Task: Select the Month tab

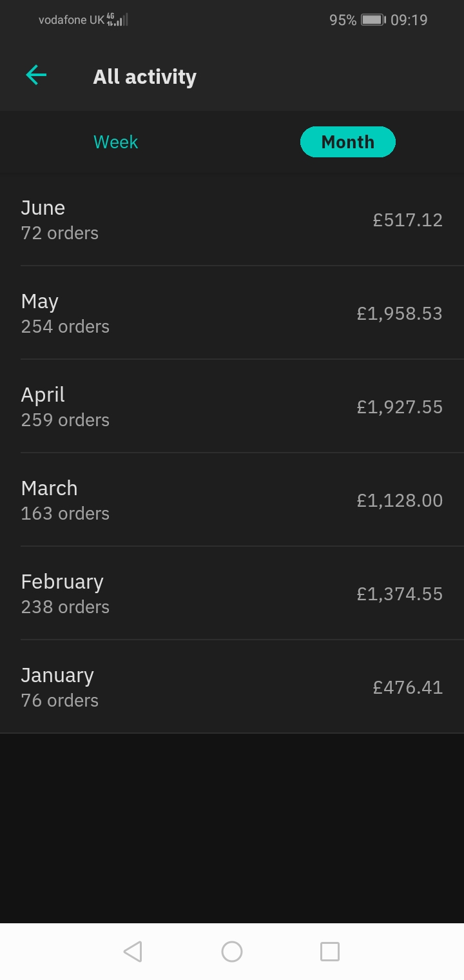Action: 347,142
